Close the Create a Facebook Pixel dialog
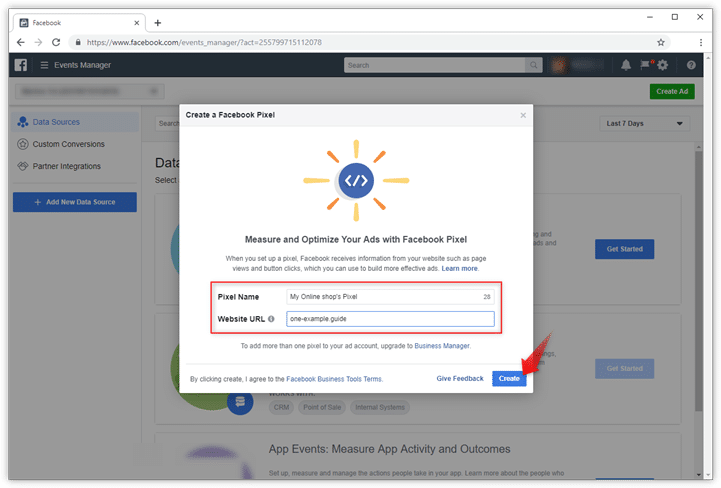Image resolution: width=721 pixels, height=488 pixels. pos(522,115)
